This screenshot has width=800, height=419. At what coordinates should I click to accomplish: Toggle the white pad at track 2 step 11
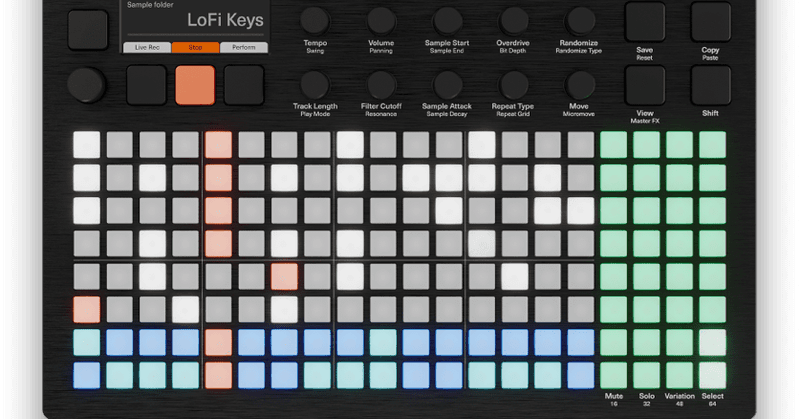point(416,178)
